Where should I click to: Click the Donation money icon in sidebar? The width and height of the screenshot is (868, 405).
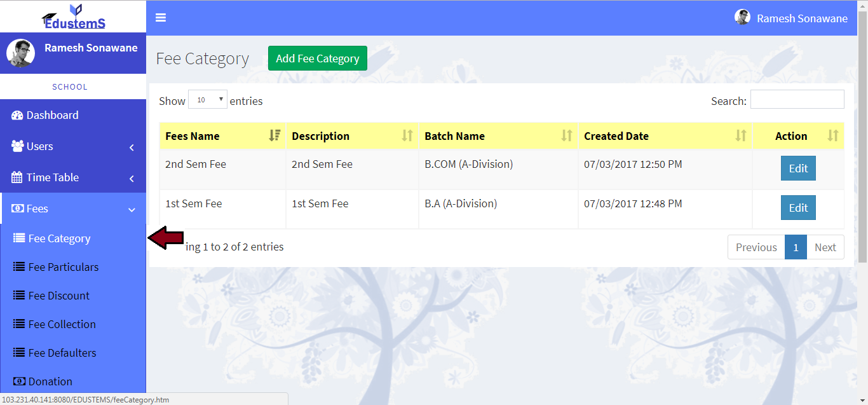[18, 381]
